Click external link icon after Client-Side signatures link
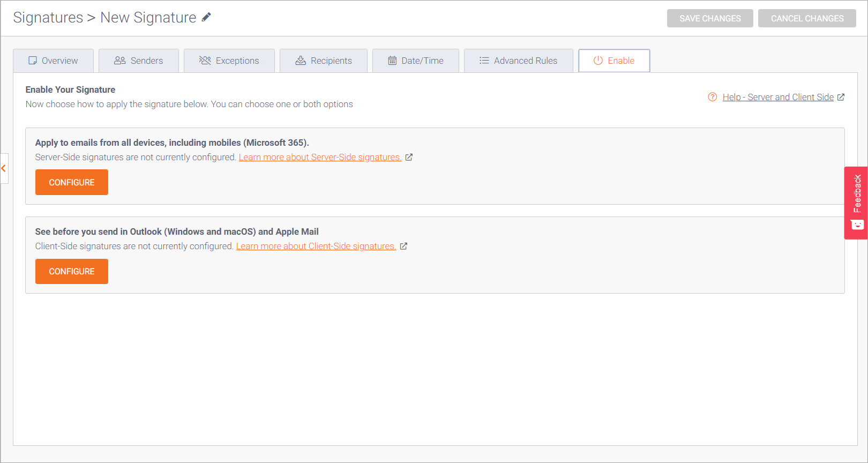This screenshot has height=463, width=868. point(403,246)
